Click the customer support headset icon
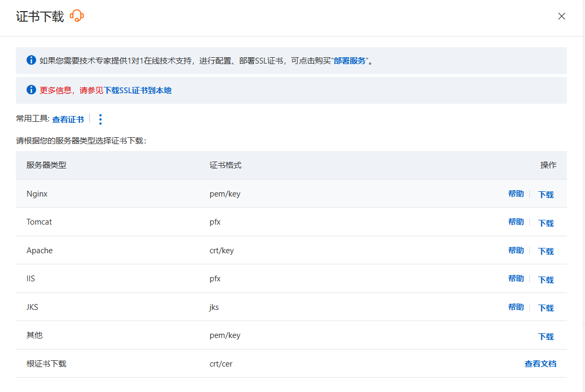 (x=77, y=16)
